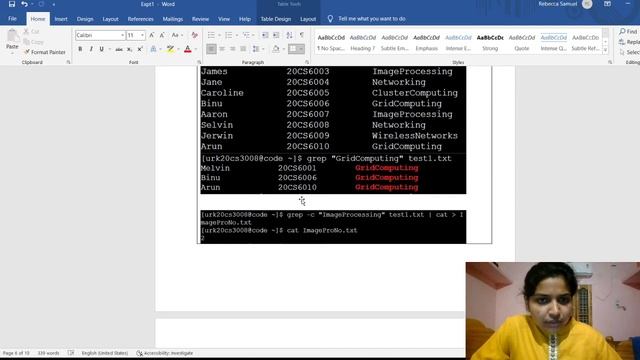Switch to the Insert tab
The height and width of the screenshot is (360, 640).
[61, 19]
